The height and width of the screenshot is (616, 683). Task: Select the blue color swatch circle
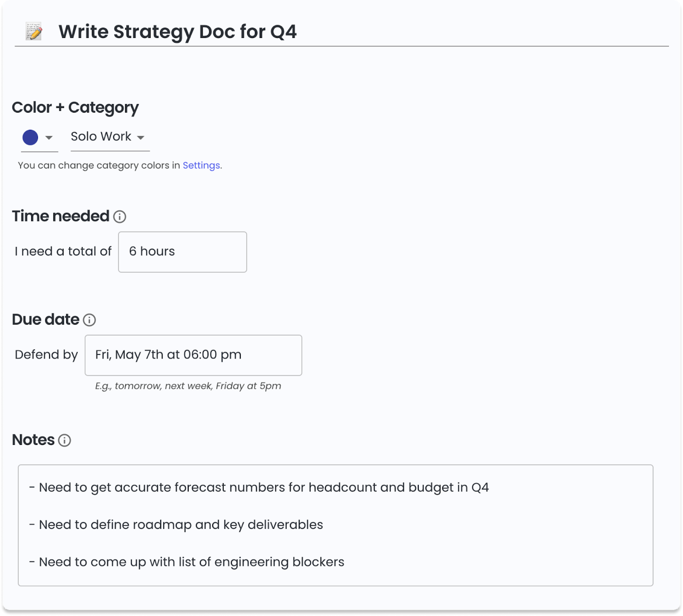click(30, 137)
